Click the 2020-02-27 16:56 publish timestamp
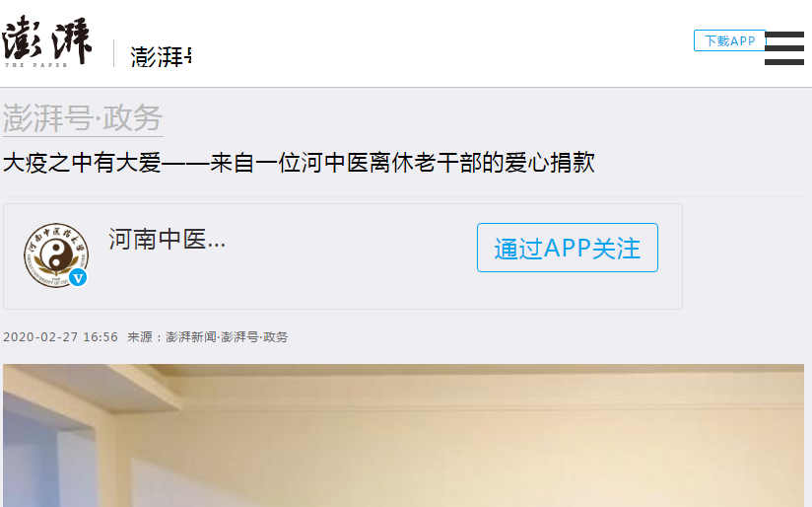 [60, 337]
